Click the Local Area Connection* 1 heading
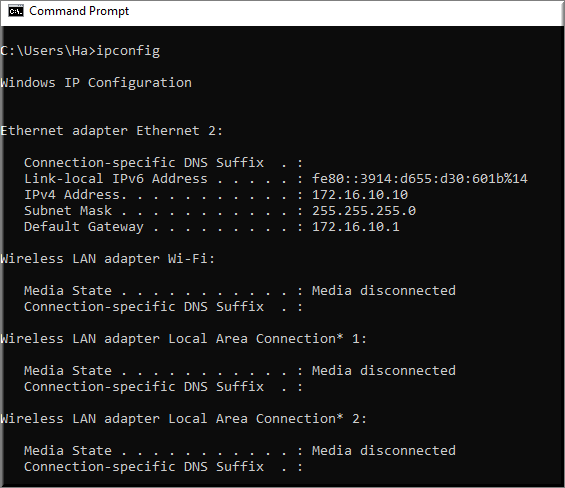Viewport: 565px width, 488px height. pyautogui.click(x=183, y=339)
